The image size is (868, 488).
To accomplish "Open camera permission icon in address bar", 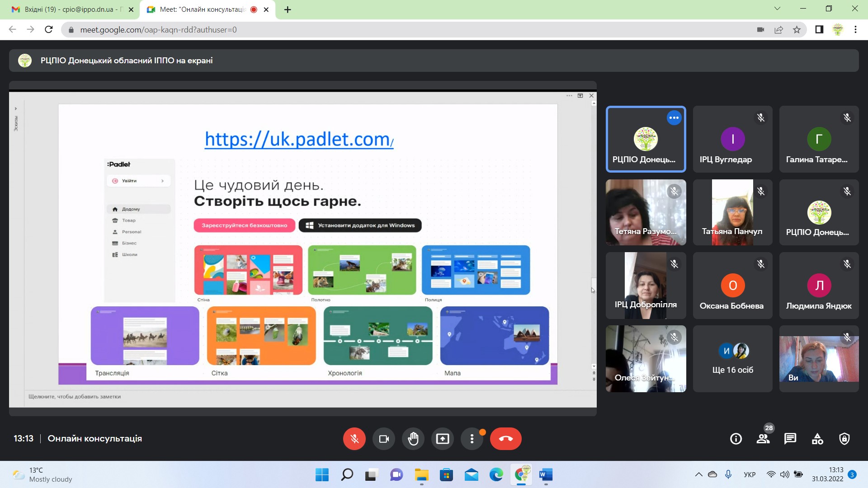I will click(x=760, y=30).
